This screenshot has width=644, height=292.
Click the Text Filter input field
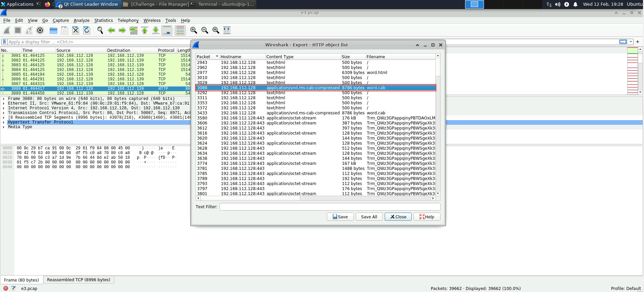coord(330,207)
